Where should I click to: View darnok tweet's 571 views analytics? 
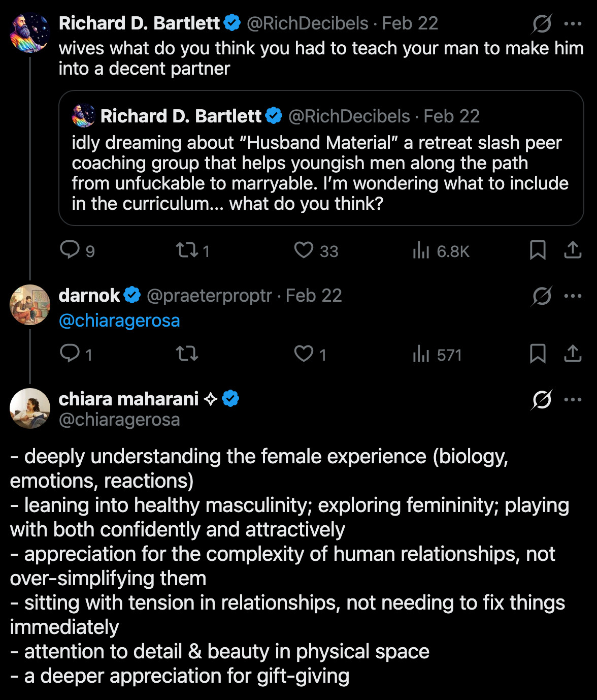(x=421, y=354)
